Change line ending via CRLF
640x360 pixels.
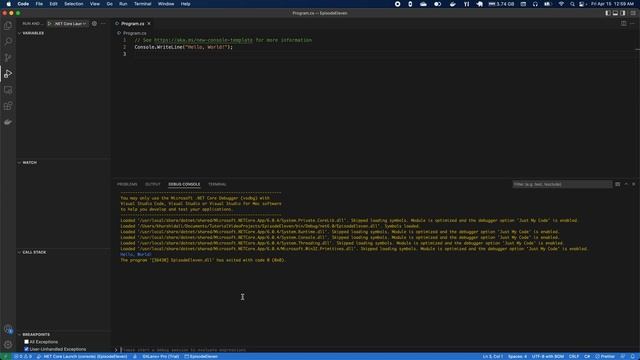574,356
